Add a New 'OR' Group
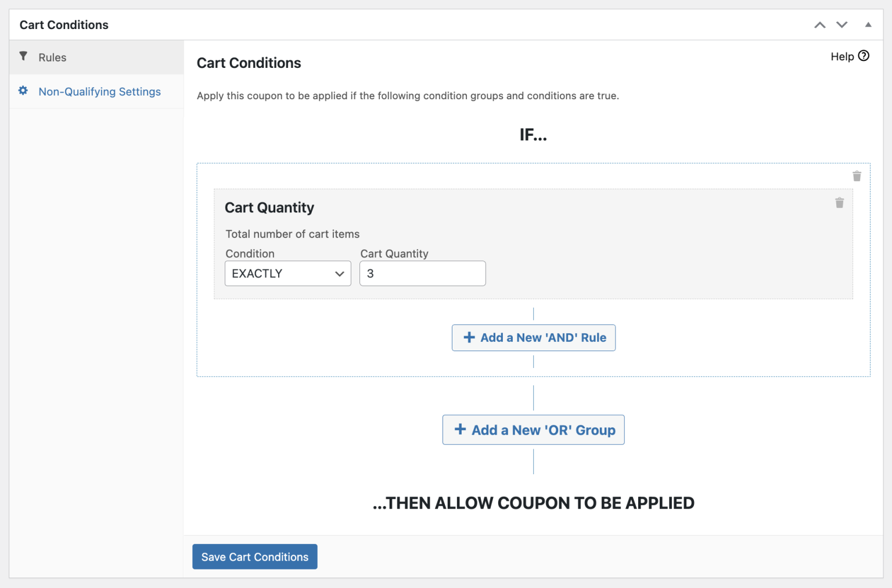 click(x=533, y=430)
